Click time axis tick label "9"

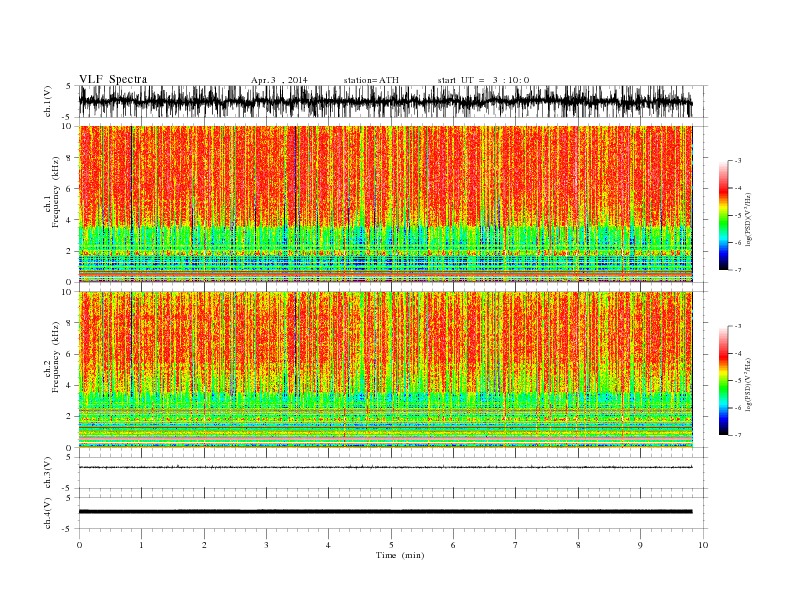[x=640, y=545]
